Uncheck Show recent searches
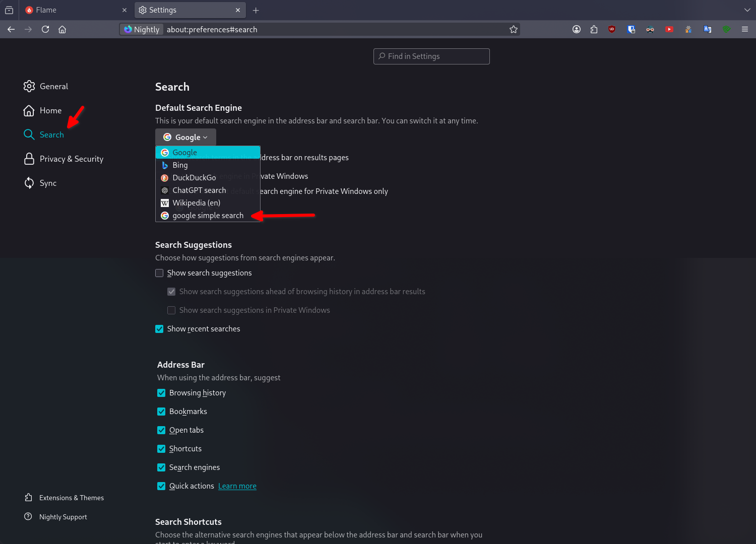 pos(159,329)
